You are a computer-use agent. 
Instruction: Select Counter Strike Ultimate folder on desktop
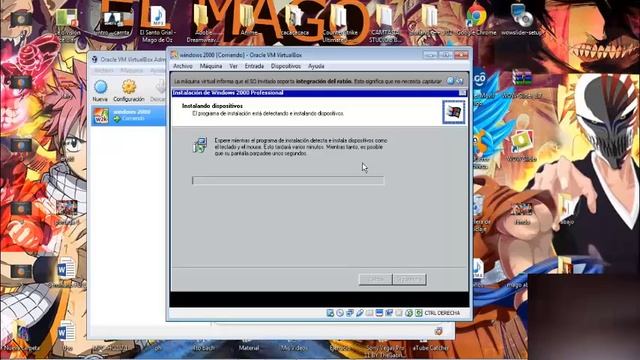coord(340,24)
